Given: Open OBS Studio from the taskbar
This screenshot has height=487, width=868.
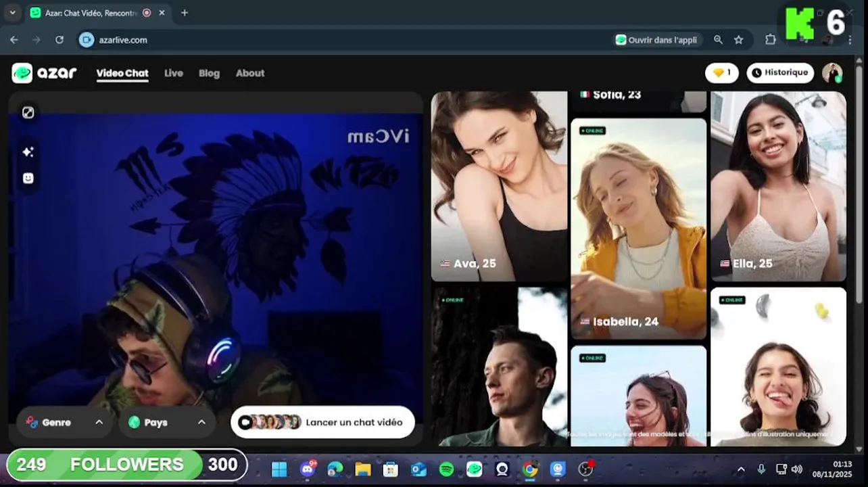Looking at the screenshot, I should (x=585, y=469).
